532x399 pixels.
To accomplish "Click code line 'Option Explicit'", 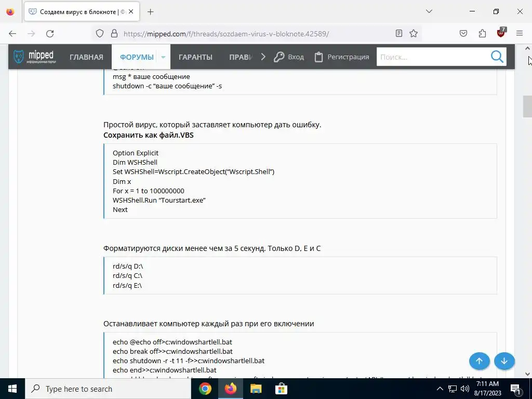I will click(136, 153).
